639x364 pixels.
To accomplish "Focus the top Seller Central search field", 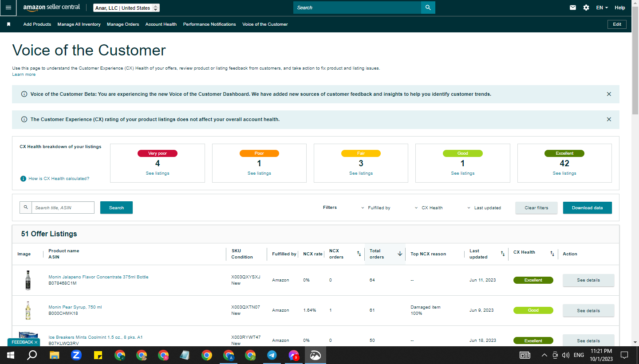I will [x=357, y=8].
